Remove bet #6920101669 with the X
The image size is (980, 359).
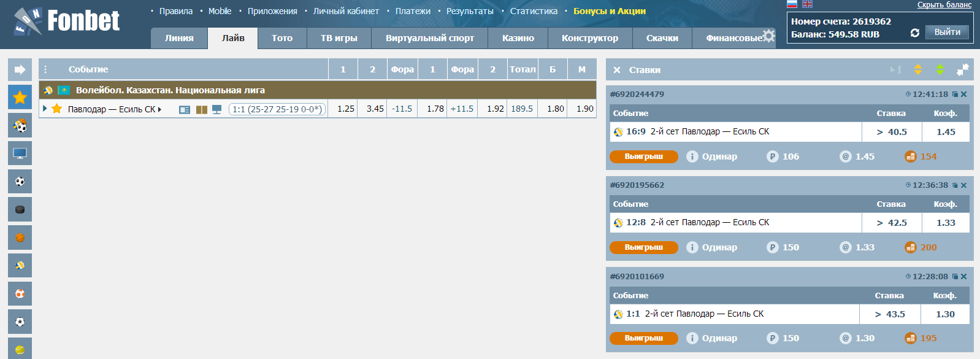pos(964,277)
